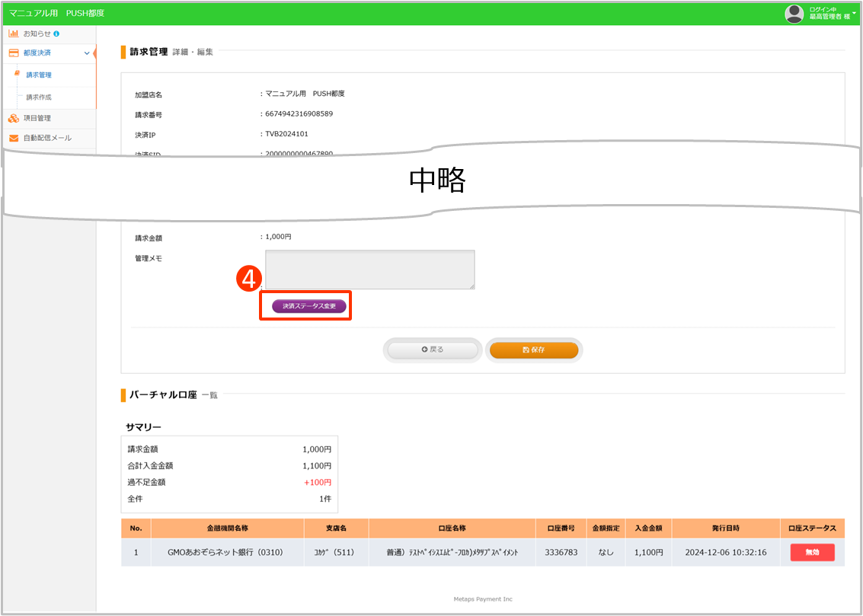Open the 最高管理者 account dropdown arrow
Screen dimensions: 863x616
coord(856,13)
